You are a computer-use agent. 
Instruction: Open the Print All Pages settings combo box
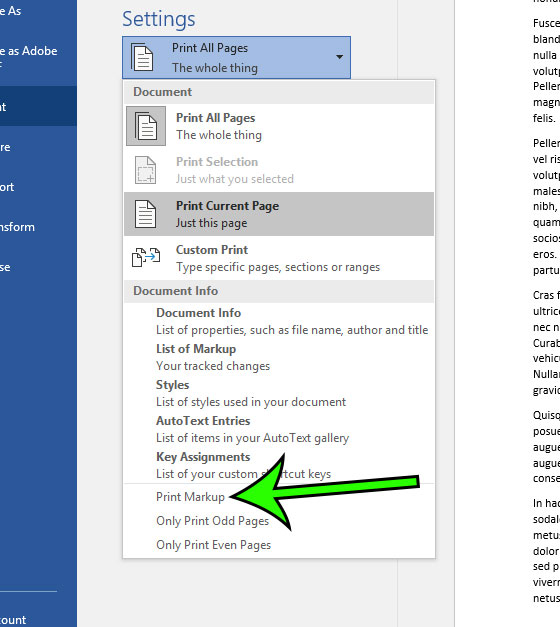click(236, 58)
